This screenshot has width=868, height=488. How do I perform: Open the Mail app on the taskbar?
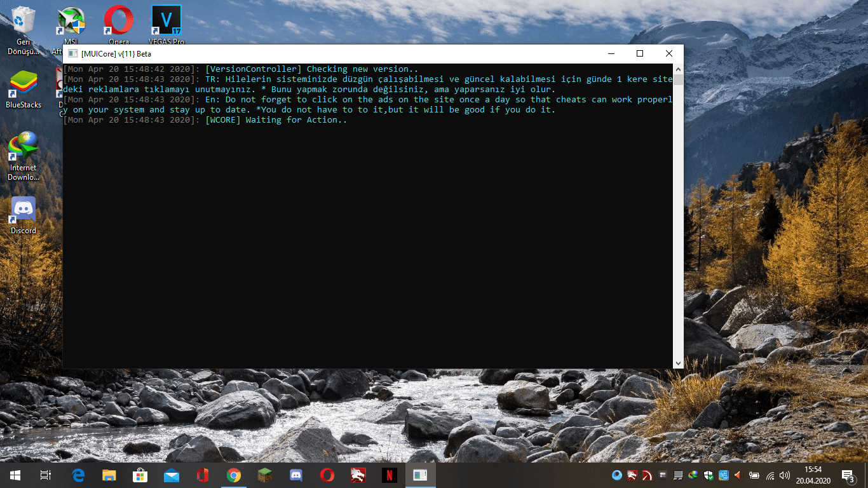[x=172, y=475]
